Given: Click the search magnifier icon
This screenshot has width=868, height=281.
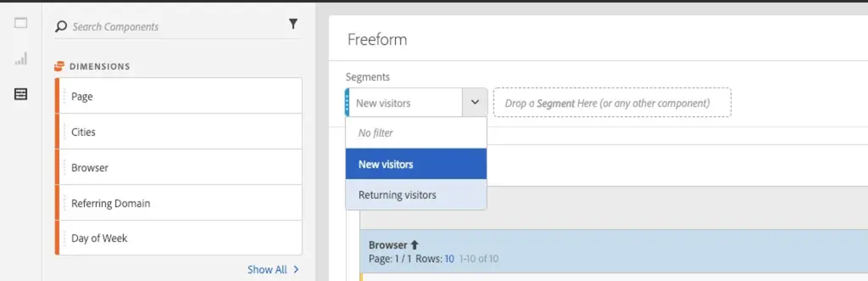Looking at the screenshot, I should pyautogui.click(x=61, y=27).
